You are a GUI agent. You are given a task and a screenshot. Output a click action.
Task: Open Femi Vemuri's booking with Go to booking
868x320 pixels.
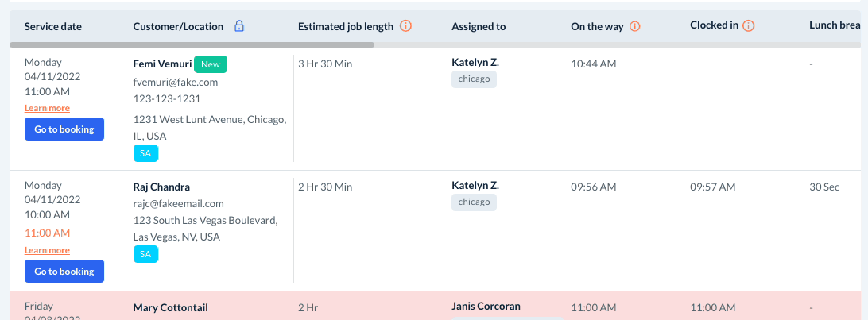(64, 129)
